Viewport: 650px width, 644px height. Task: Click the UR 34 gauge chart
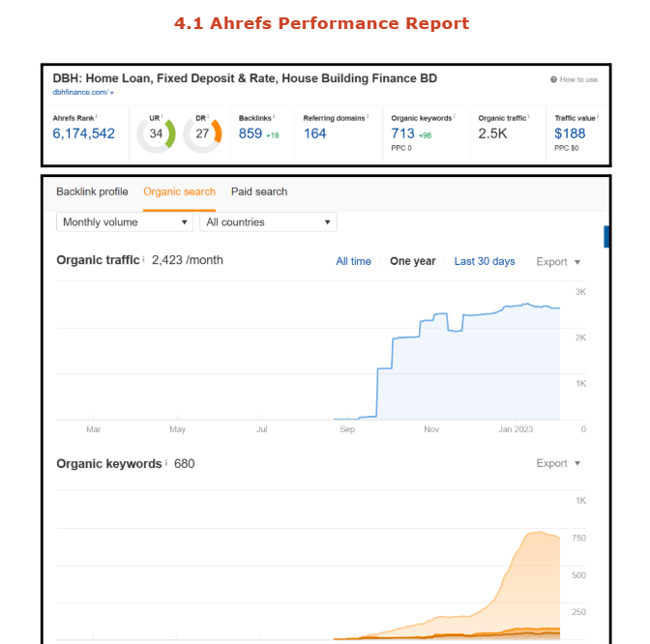[157, 133]
